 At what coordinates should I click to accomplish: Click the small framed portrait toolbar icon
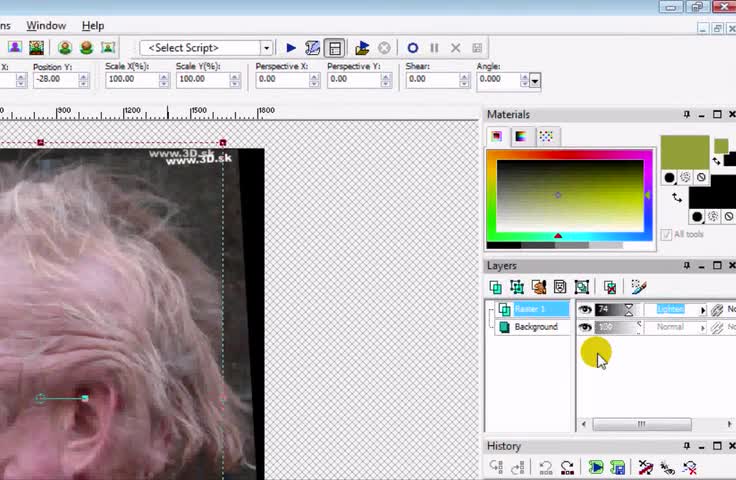pyautogui.click(x=108, y=47)
